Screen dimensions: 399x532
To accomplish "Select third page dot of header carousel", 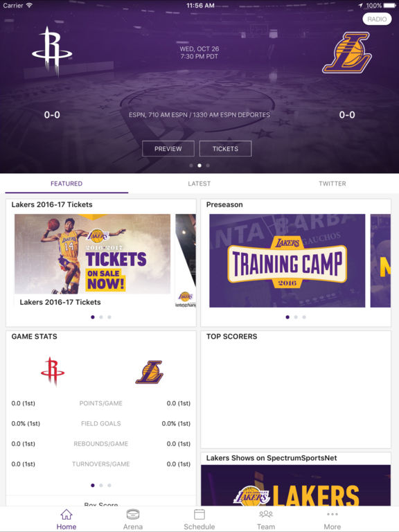I will [x=208, y=166].
